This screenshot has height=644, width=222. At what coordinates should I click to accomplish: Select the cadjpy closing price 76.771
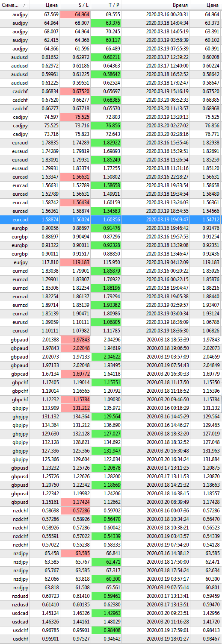click(x=212, y=134)
